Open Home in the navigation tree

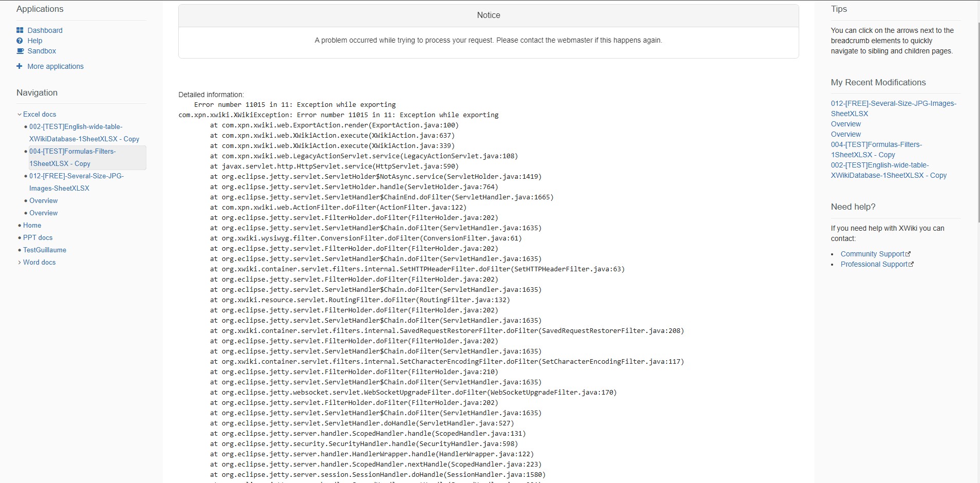point(32,226)
